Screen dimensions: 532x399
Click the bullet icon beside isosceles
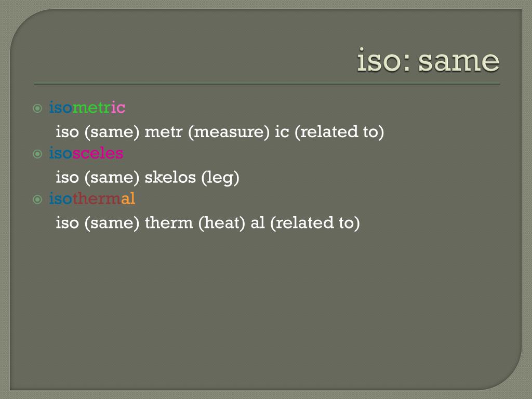click(37, 154)
